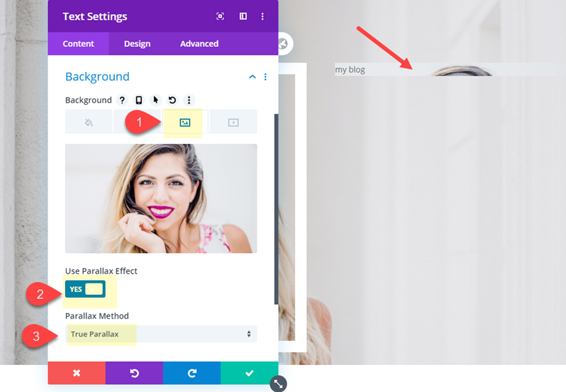566x392 pixels.
Task: Switch to the Design tab
Action: (x=137, y=44)
